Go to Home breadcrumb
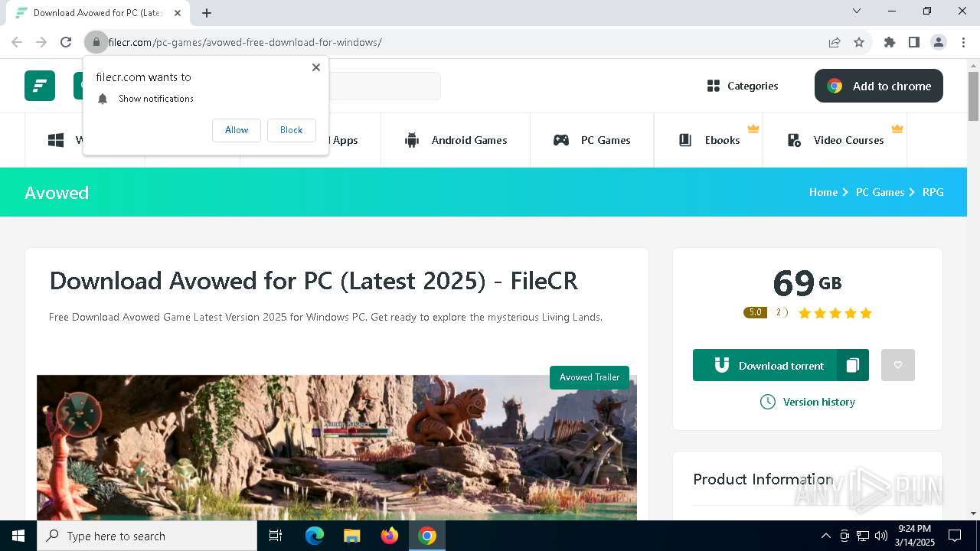Screen dimensions: 980x551 823,192
